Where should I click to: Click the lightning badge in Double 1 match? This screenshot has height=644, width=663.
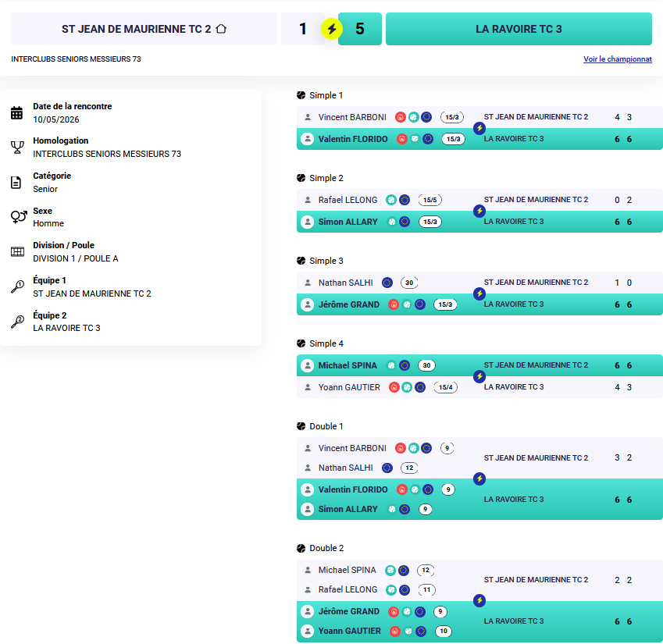[479, 479]
